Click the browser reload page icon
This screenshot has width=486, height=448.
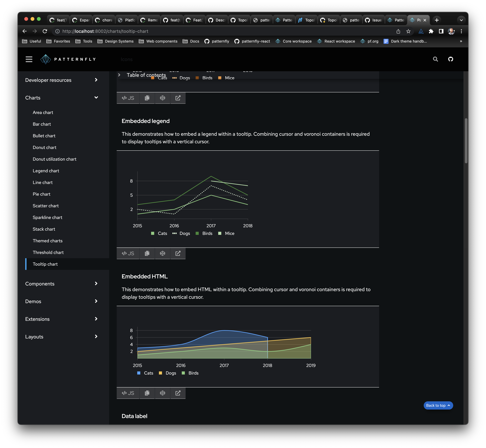pos(45,31)
